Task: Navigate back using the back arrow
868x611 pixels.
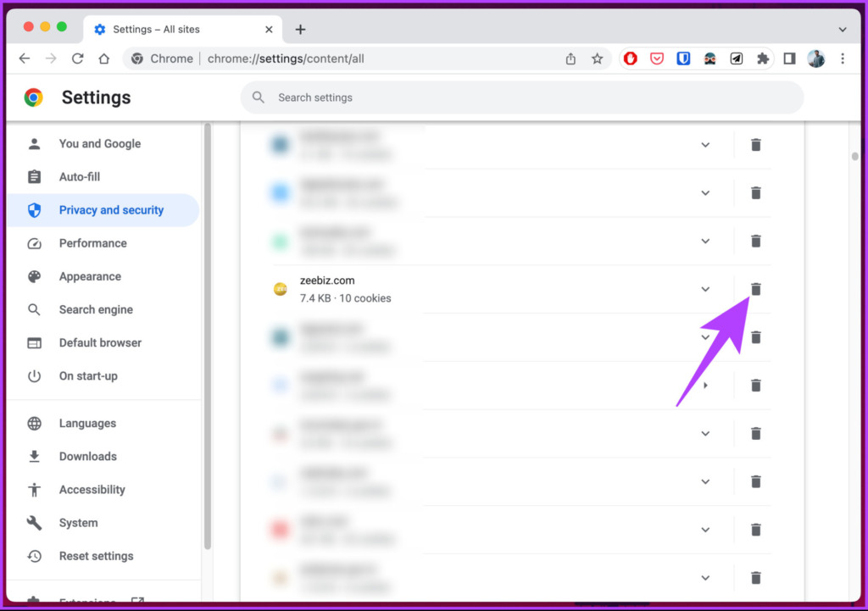Action: pos(24,58)
